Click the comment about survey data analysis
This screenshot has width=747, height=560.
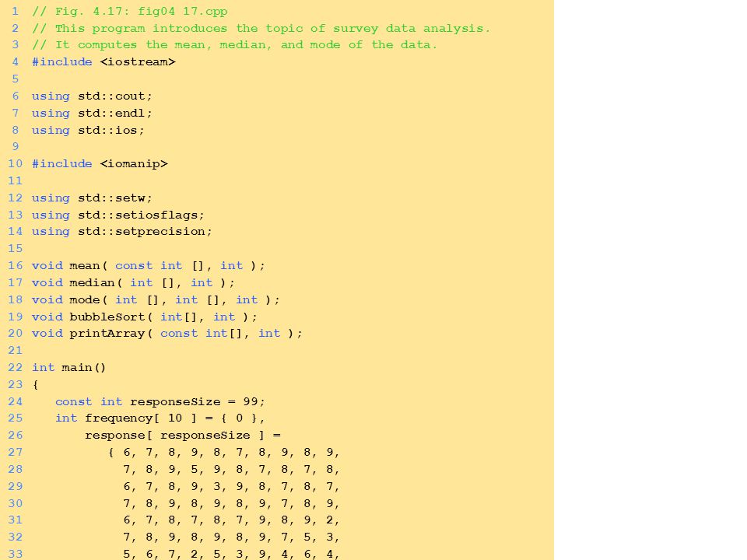tap(261, 28)
